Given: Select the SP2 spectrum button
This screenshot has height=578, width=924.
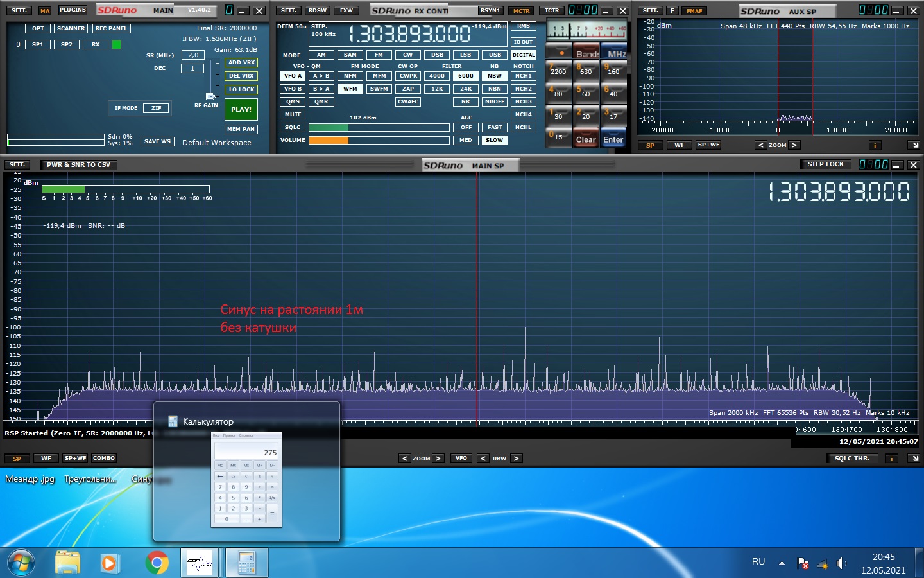Looking at the screenshot, I should coord(67,44).
